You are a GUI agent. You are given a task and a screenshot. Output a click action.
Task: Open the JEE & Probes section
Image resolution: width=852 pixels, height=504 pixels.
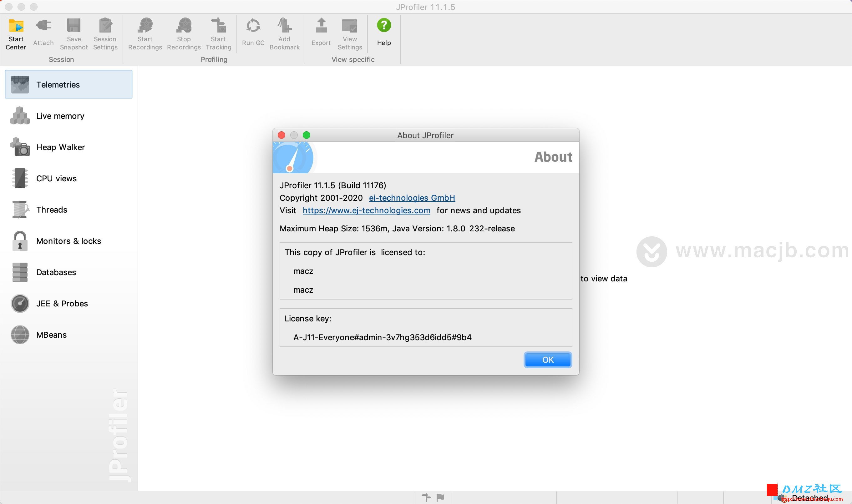click(x=68, y=303)
